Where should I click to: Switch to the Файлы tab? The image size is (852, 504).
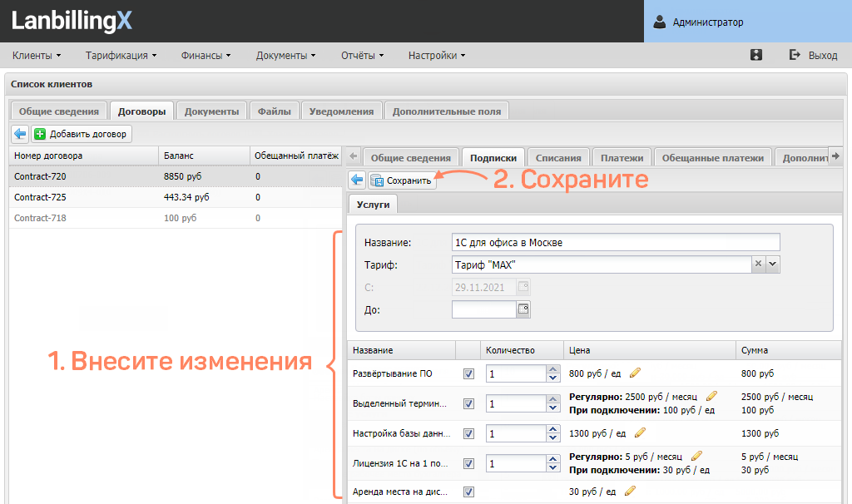(x=274, y=111)
